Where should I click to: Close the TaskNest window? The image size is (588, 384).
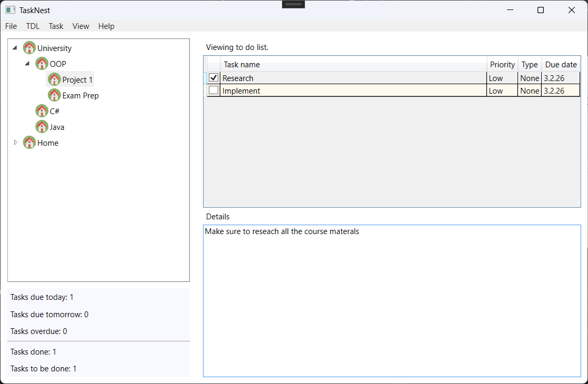tap(572, 10)
